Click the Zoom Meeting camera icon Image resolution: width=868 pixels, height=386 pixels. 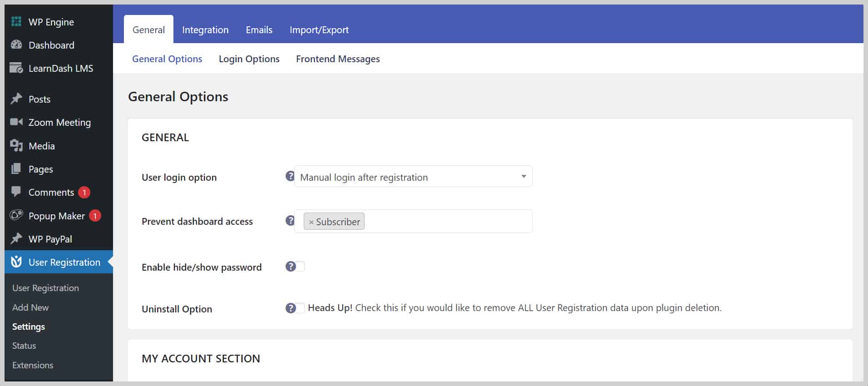click(16, 122)
